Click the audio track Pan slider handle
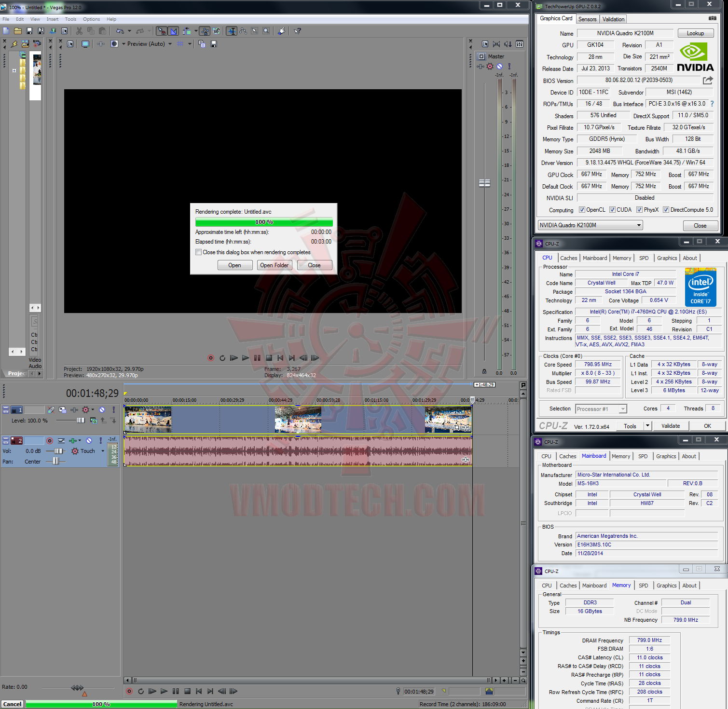 click(x=56, y=462)
